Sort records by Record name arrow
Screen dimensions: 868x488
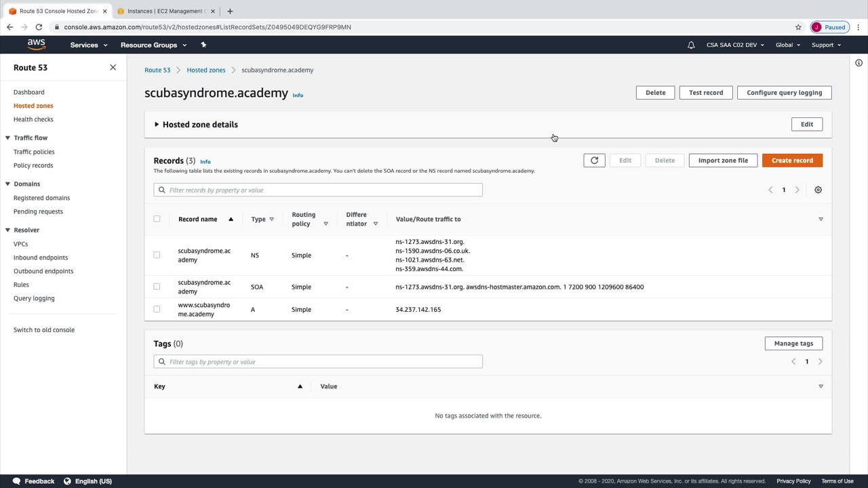(x=231, y=219)
